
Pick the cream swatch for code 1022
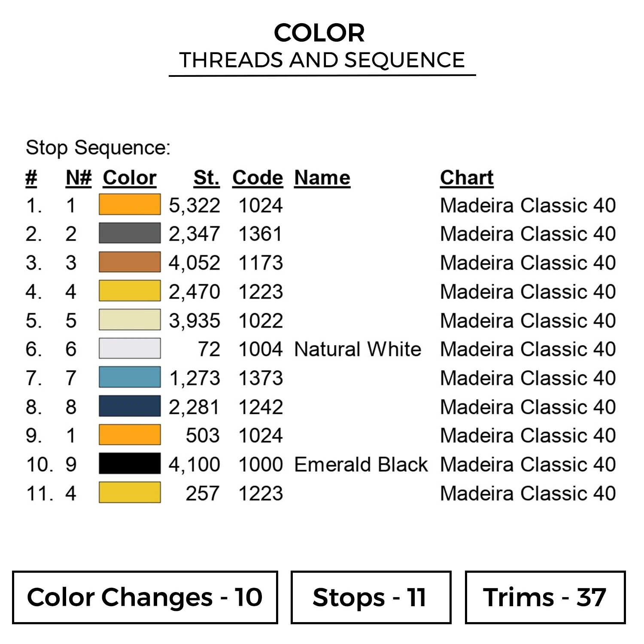coord(130,320)
